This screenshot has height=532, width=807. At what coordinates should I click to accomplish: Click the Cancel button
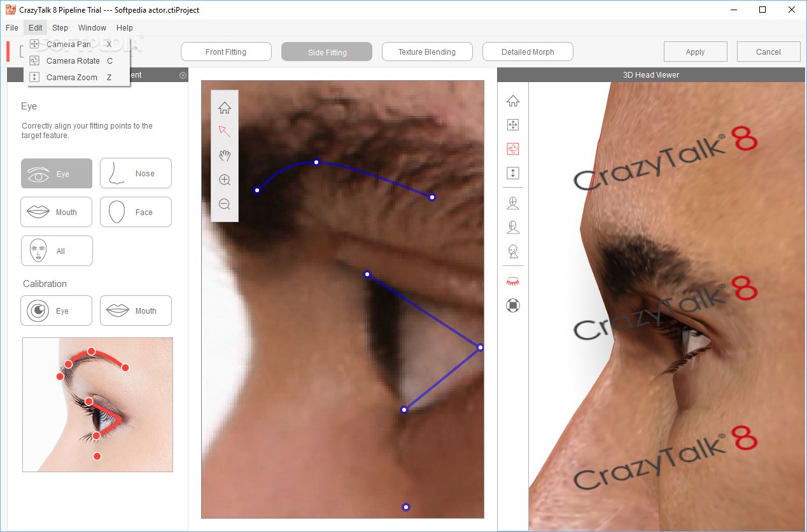[768, 52]
